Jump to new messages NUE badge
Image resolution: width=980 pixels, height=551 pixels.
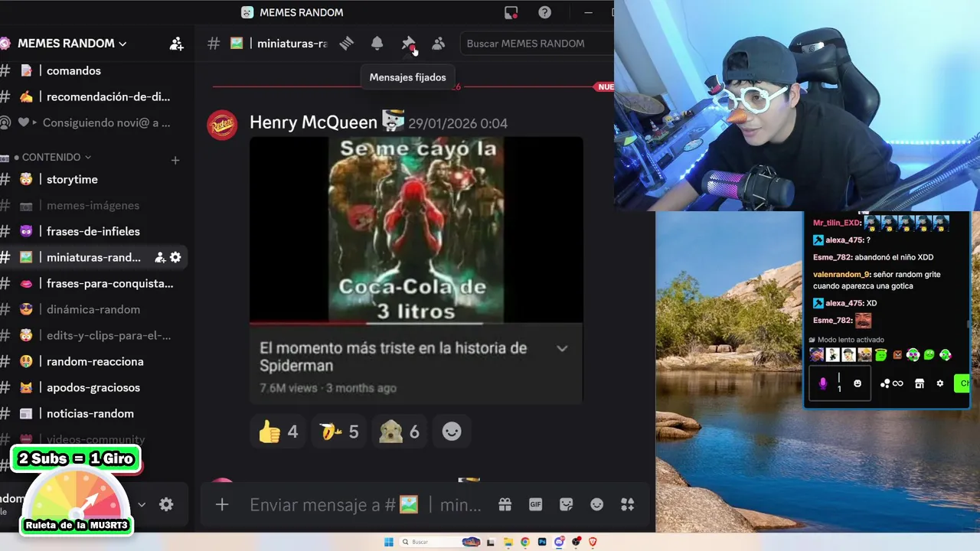(604, 87)
